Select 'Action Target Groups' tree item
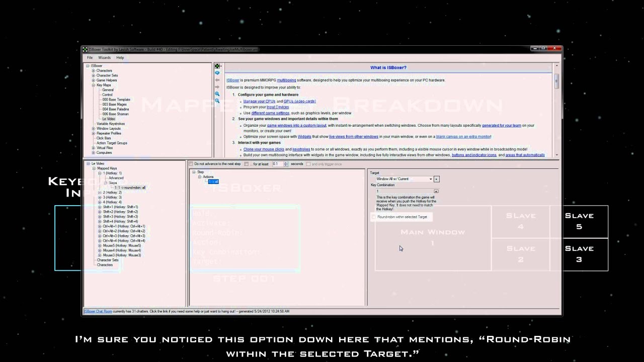 (112, 143)
